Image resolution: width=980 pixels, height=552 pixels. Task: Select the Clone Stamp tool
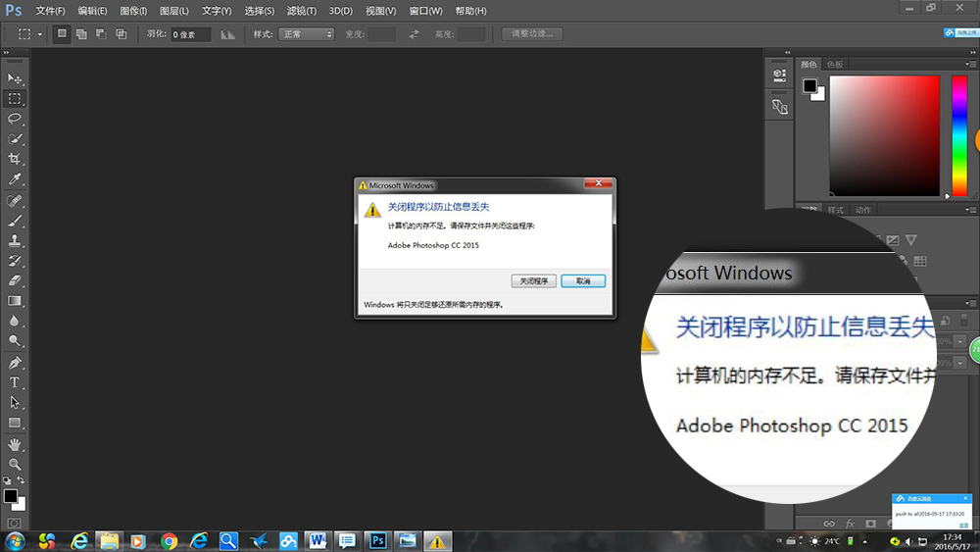[15, 240]
